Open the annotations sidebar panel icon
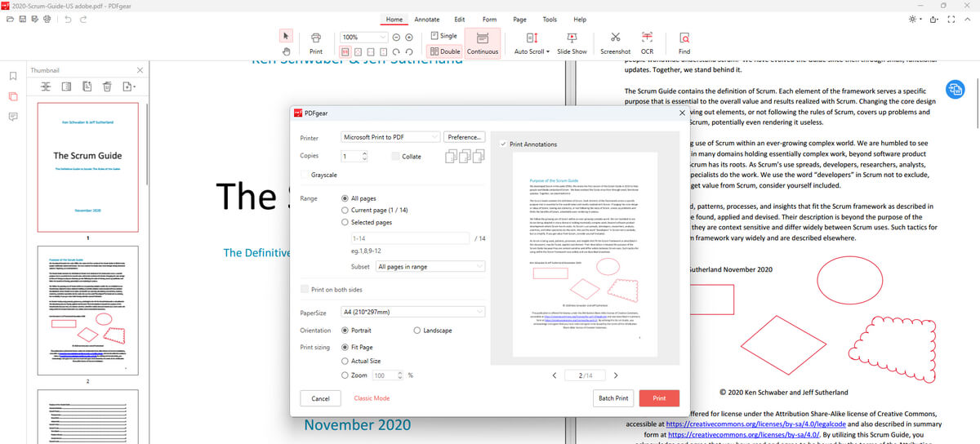The height and width of the screenshot is (444, 980). pos(12,117)
